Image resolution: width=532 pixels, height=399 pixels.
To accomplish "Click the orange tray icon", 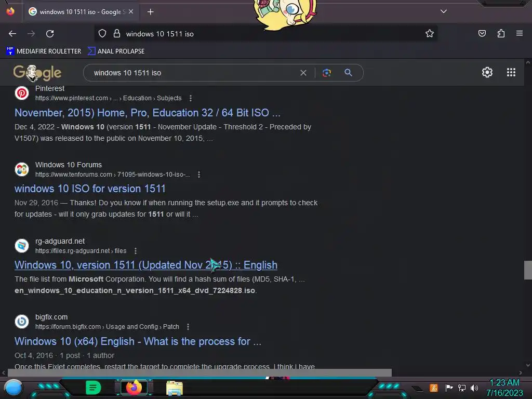I will pos(434,388).
